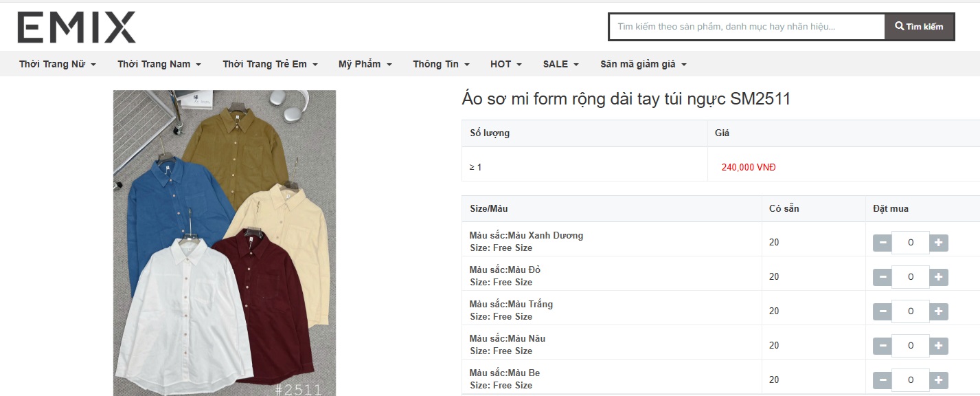Open the SALE dropdown menu
980x396 pixels.
(561, 64)
